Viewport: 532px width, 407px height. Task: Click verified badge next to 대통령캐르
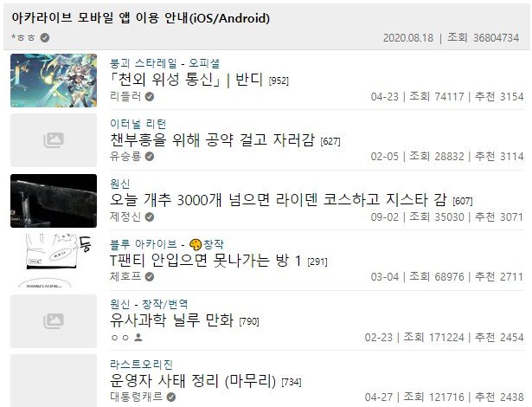click(x=171, y=397)
